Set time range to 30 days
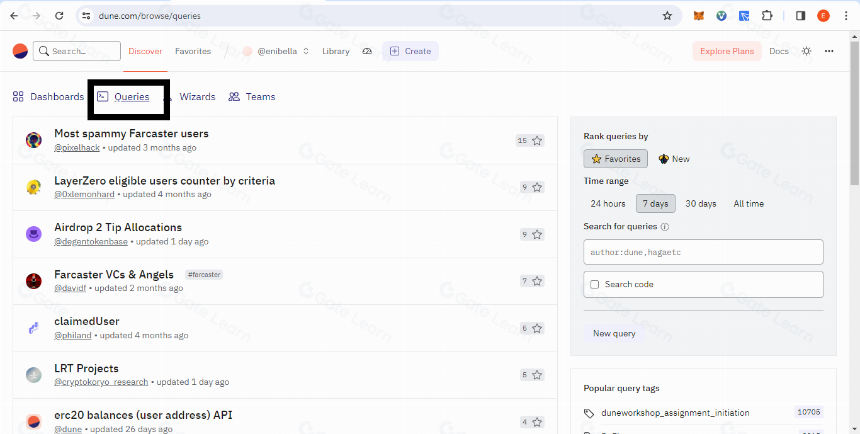 (700, 204)
